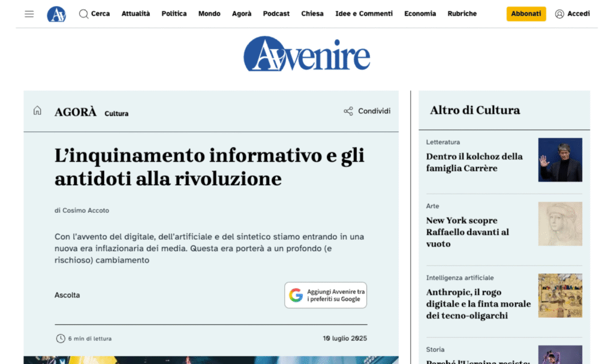Click the article summary paragraph
Viewport: 614px width, 364px height.
209,248
